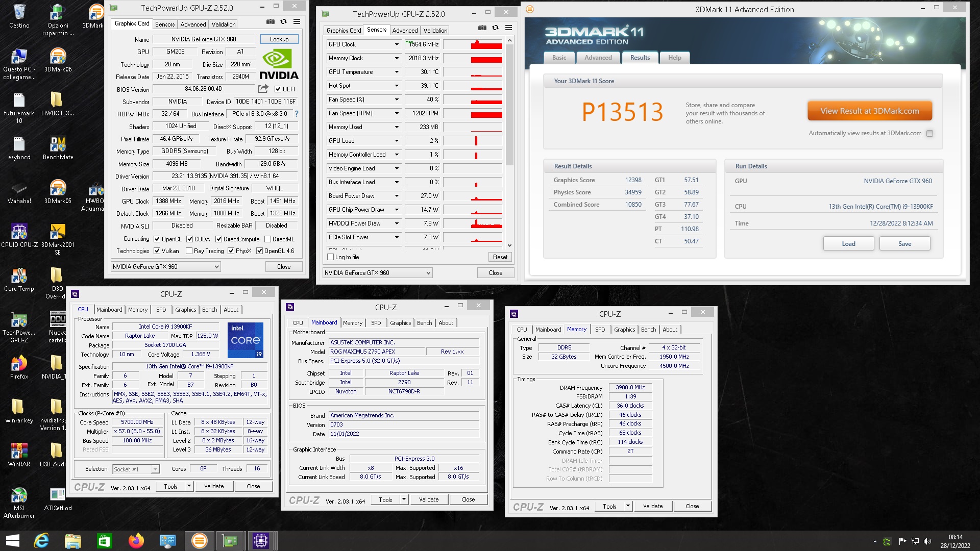The height and width of the screenshot is (551, 980).
Task: Click GPU-Z screenshot camera icon in first window
Action: coord(271,21)
